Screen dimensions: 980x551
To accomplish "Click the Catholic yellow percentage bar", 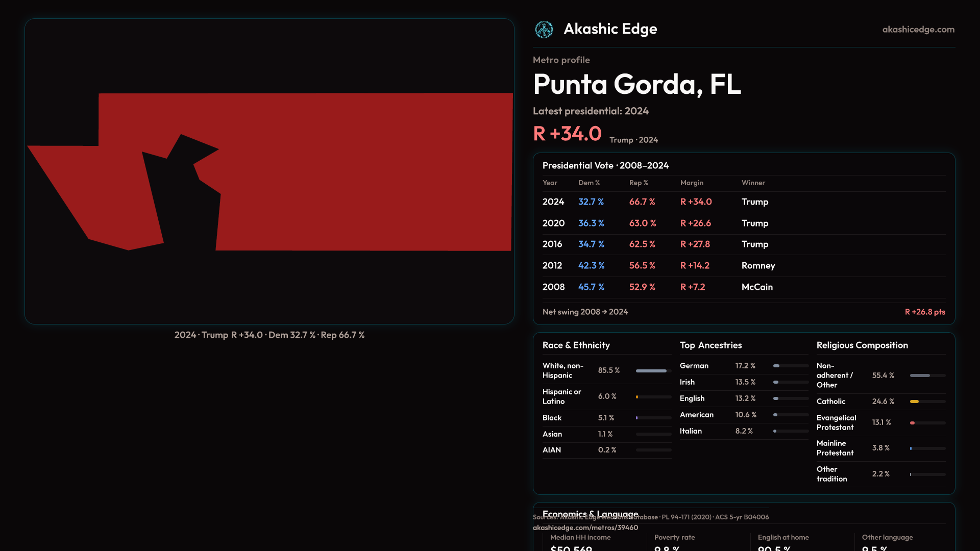I will point(915,402).
